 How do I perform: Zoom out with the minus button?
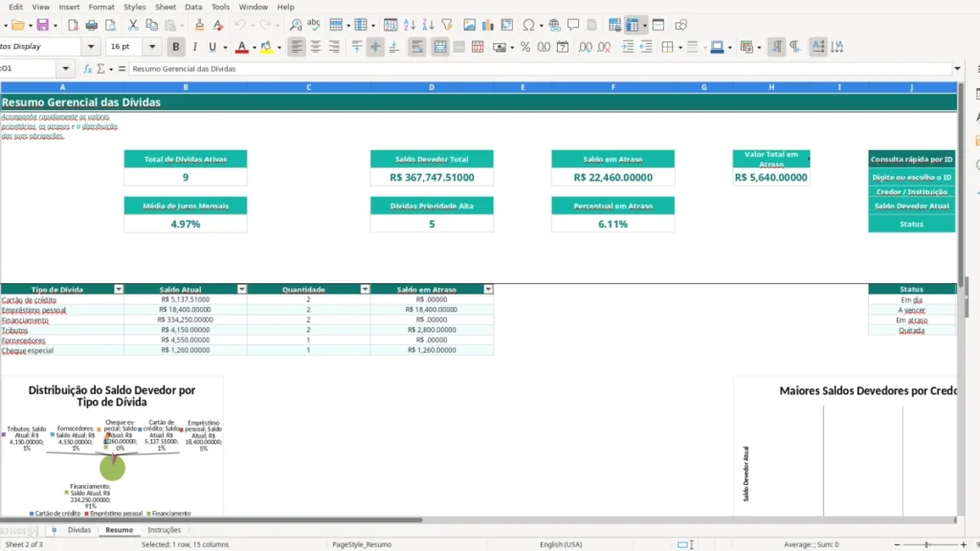click(x=897, y=544)
